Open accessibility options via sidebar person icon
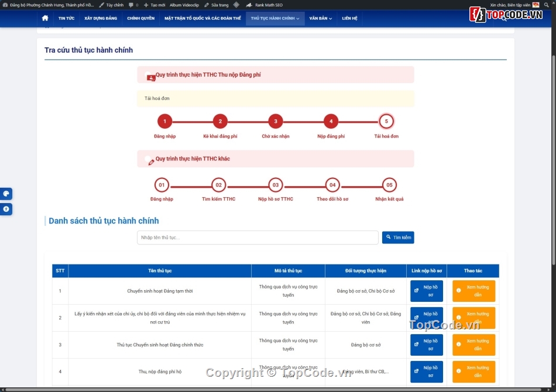 pos(6,209)
